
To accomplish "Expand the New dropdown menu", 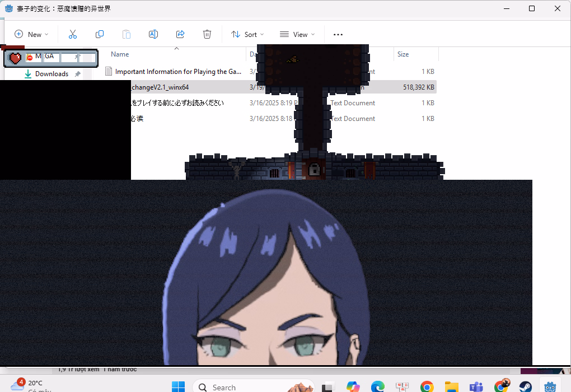I will tap(31, 34).
